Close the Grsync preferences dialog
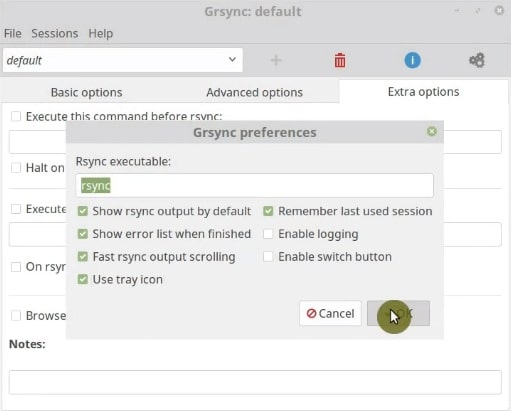 coord(432,132)
